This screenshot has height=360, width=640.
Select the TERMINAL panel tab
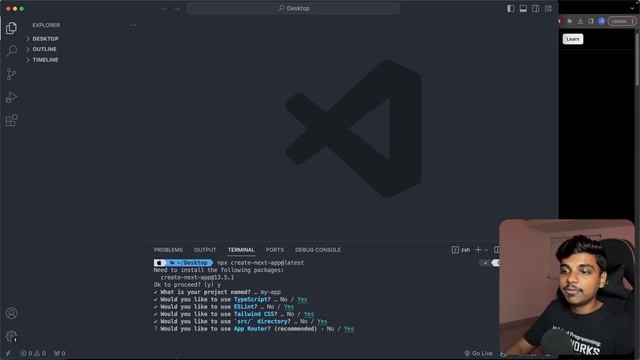241,250
